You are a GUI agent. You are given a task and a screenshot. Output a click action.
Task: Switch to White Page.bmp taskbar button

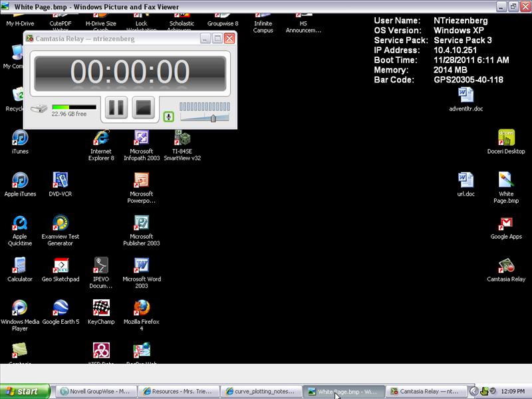tap(344, 391)
